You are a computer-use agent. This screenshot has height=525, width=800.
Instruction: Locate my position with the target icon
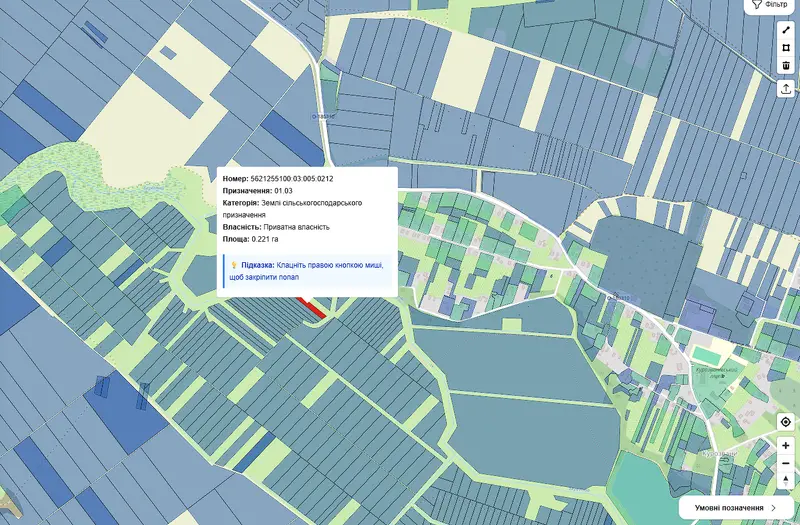pos(786,422)
